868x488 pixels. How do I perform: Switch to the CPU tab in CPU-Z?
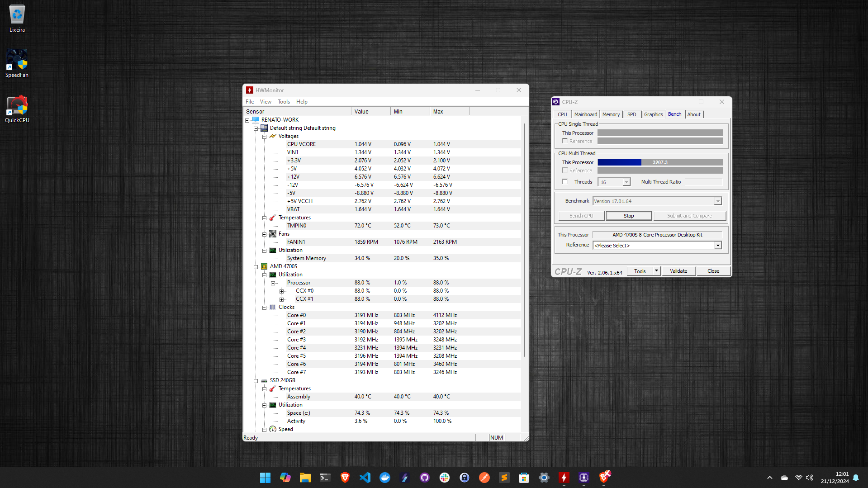tap(562, 114)
